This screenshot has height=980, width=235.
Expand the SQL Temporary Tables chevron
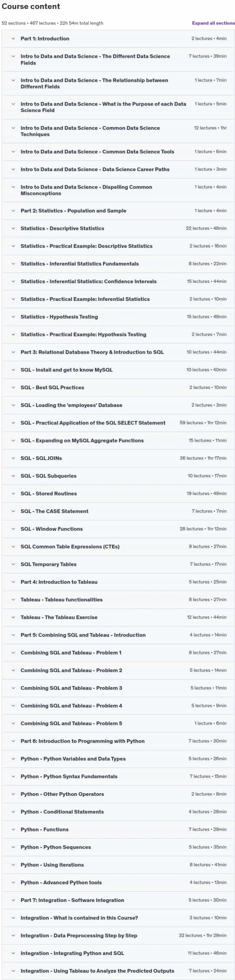(x=13, y=564)
